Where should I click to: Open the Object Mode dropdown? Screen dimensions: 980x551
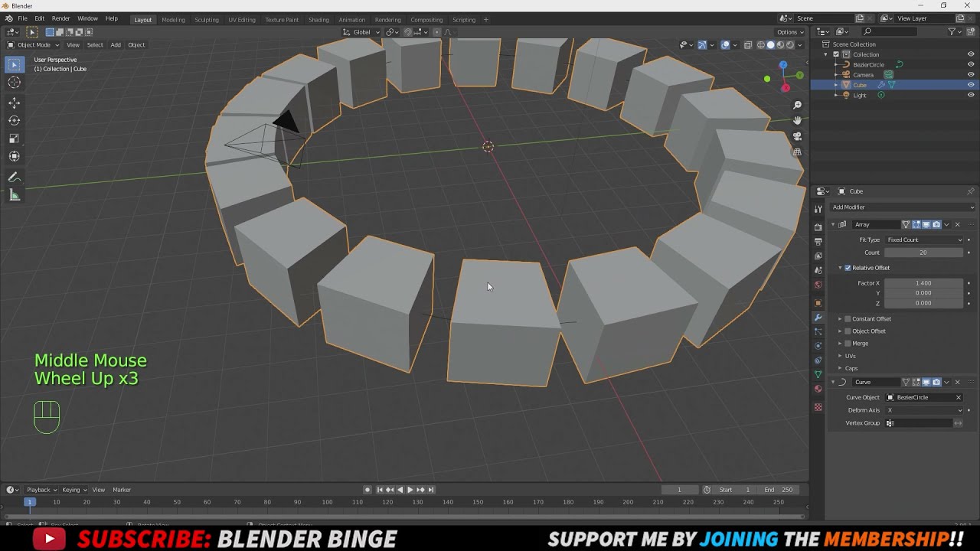tap(33, 45)
